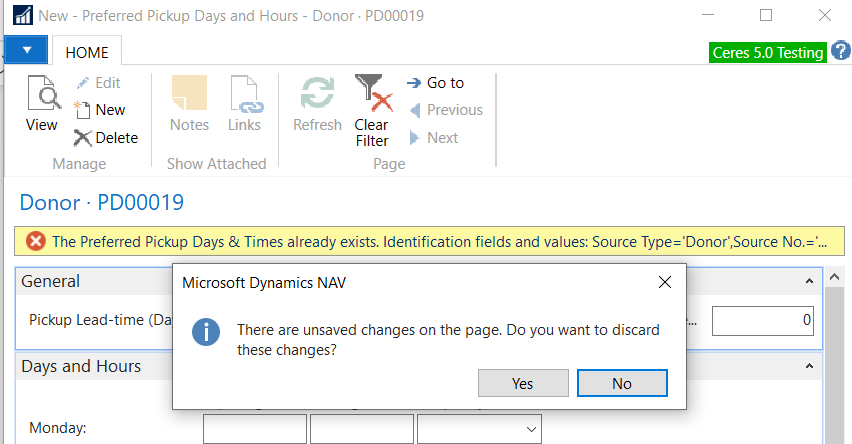Click Yes to discard changes
The width and height of the screenshot is (852, 444).
click(523, 383)
